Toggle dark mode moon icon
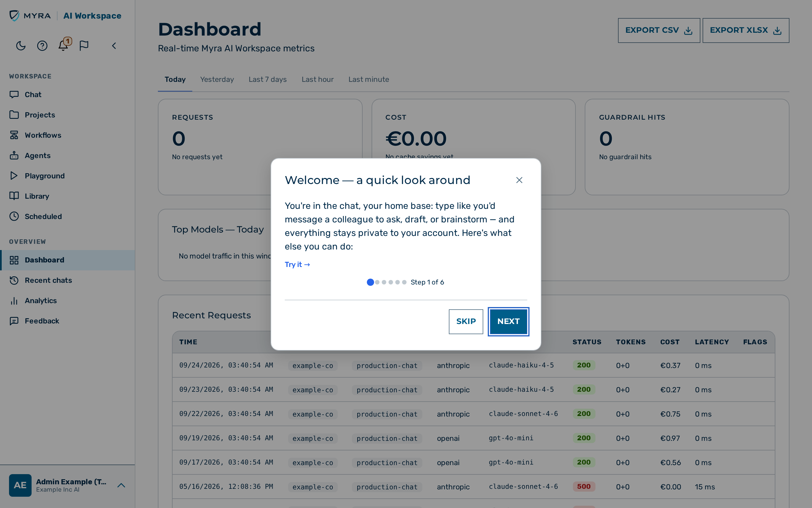Image resolution: width=812 pixels, height=508 pixels. click(21, 45)
